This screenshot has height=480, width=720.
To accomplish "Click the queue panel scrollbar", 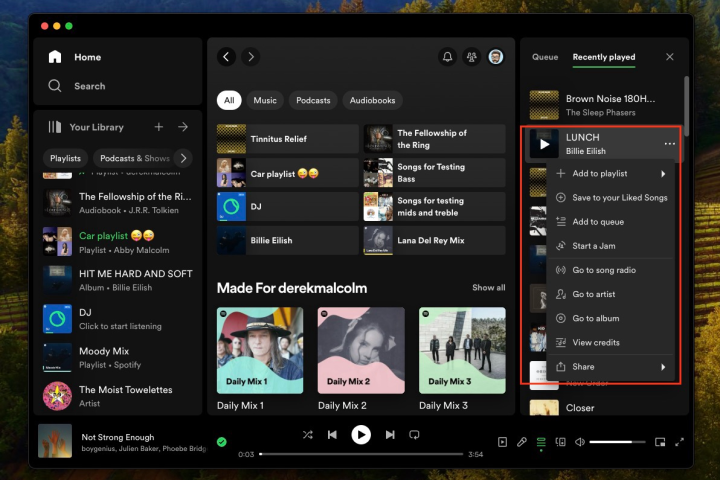I will click(x=686, y=106).
